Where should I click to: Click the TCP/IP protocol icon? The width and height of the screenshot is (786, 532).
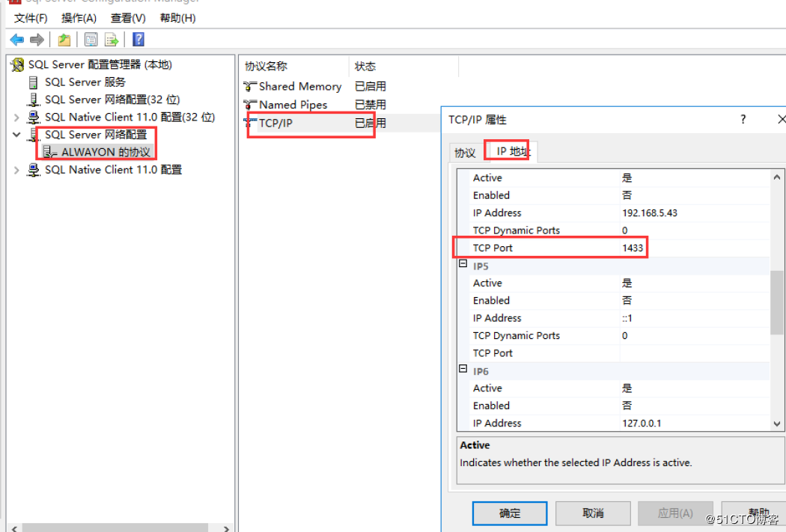click(249, 123)
